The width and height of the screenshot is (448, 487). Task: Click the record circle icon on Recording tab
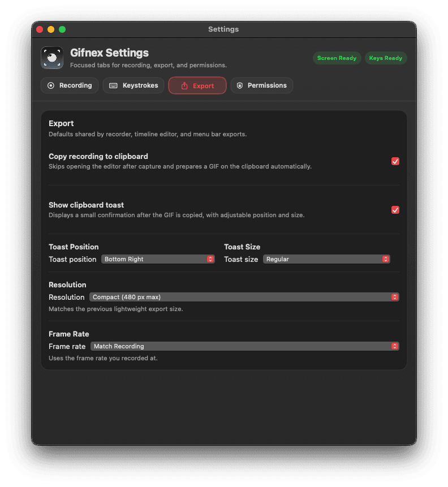point(51,85)
